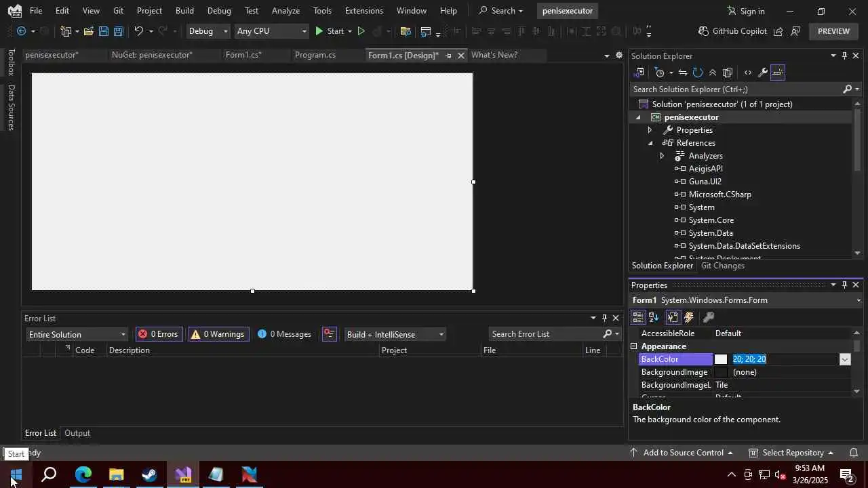Open Entire Solution scope dropdown
The width and height of the screenshot is (868, 488).
click(x=77, y=334)
